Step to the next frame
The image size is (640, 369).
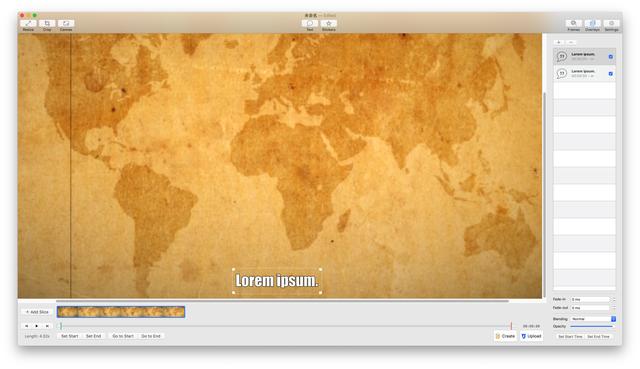47,326
